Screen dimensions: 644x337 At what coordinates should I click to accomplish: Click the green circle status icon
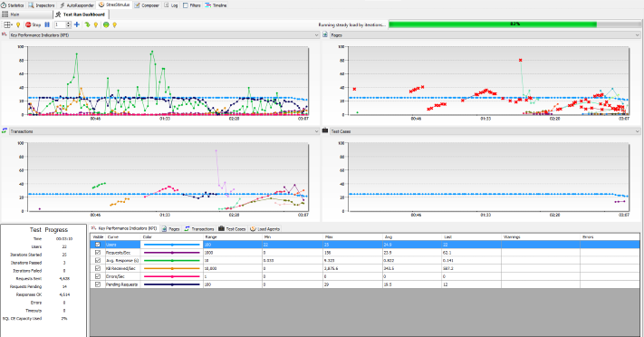pyautogui.click(x=106, y=24)
